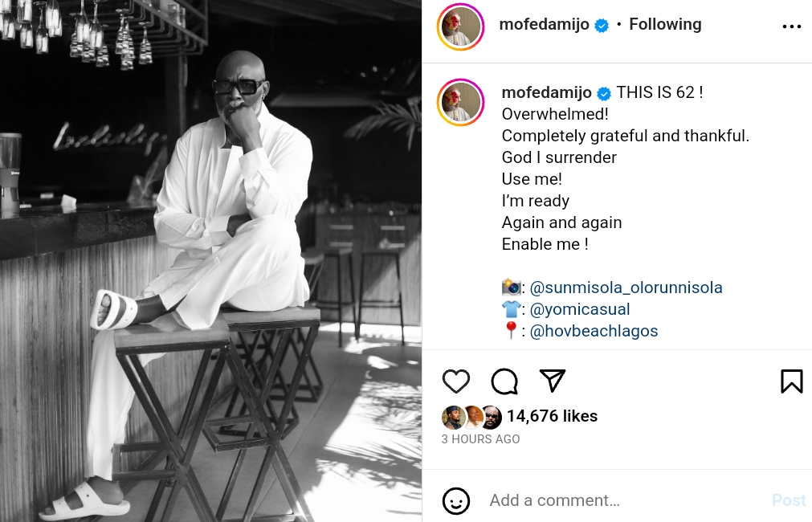
Task: Open the @hovbeachlagos location mention
Action: [594, 331]
